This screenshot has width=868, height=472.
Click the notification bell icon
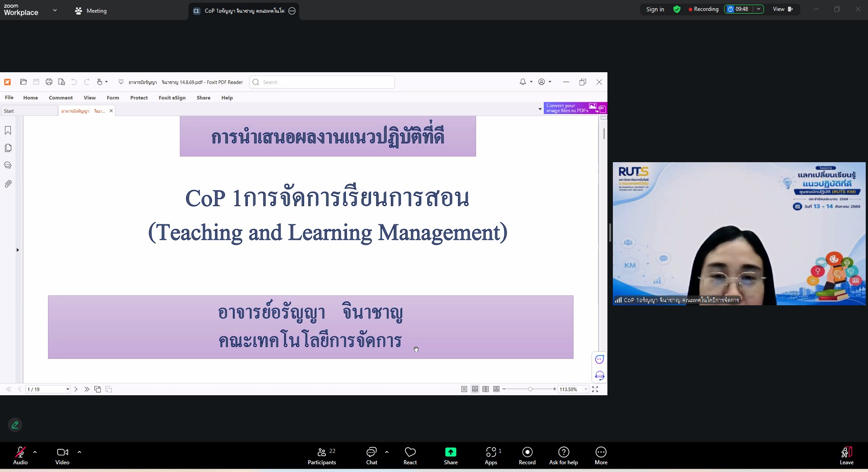click(523, 82)
